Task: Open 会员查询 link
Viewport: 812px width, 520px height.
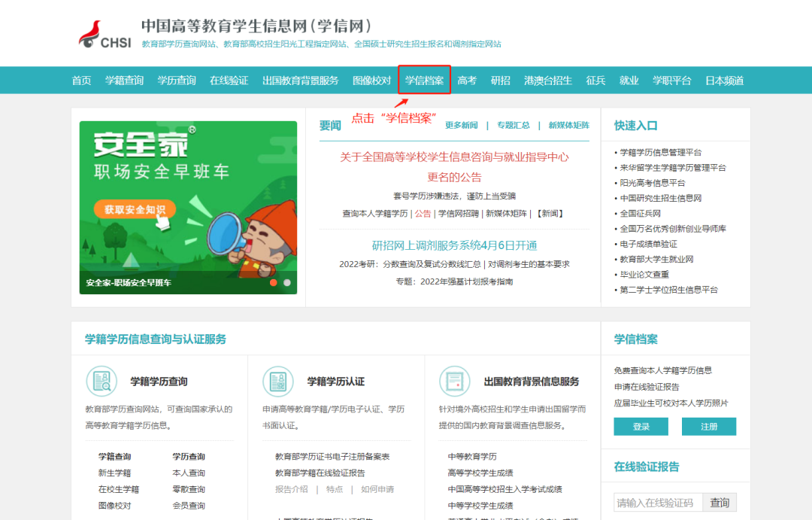Action: click(x=189, y=506)
